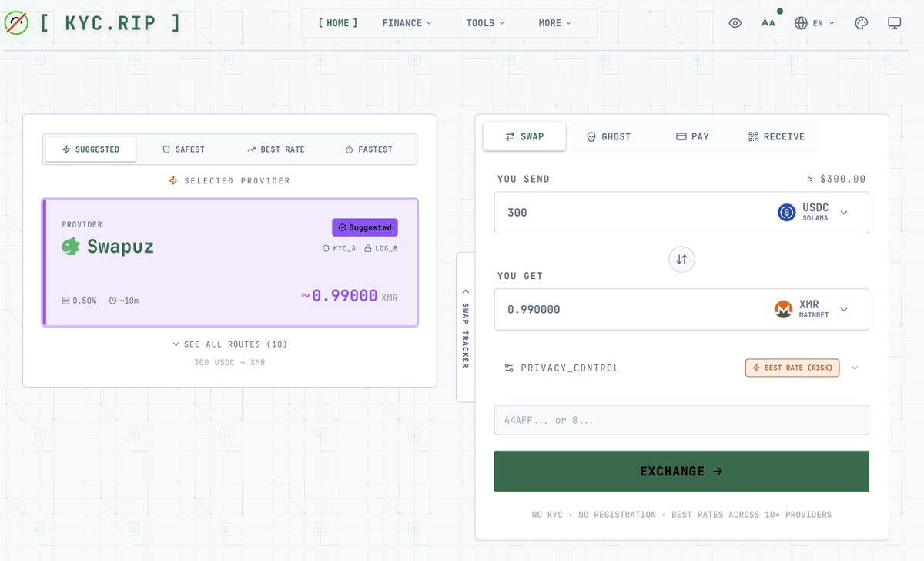Switch to the SWAP tab

(524, 136)
